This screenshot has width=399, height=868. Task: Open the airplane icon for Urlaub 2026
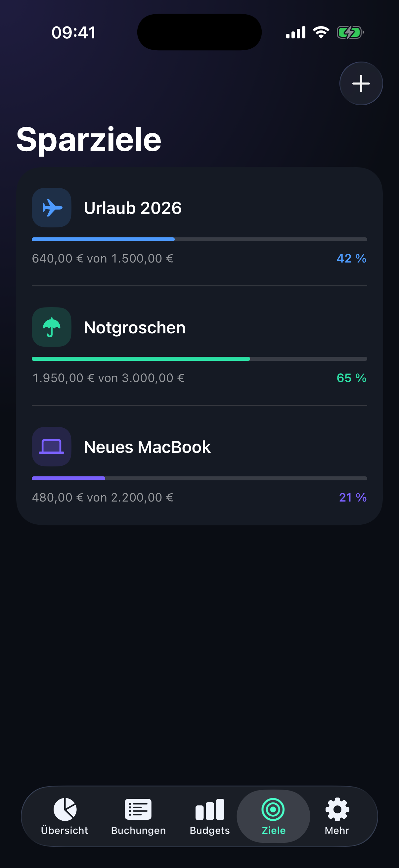click(52, 208)
